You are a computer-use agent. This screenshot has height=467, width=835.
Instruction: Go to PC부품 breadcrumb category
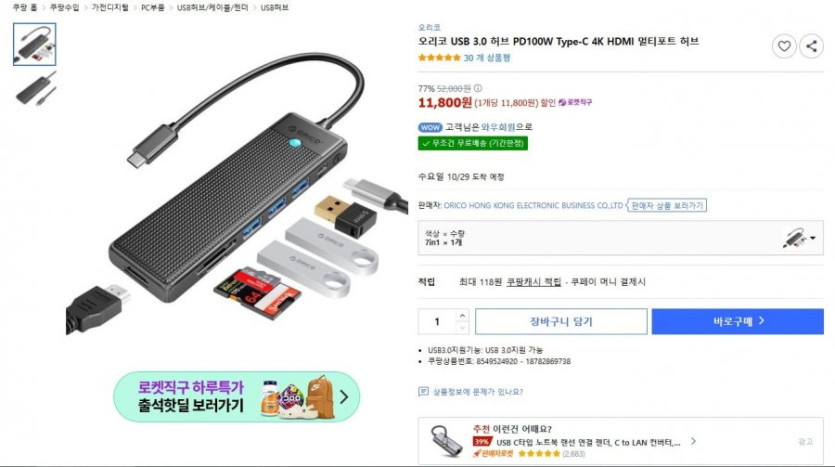click(x=152, y=7)
